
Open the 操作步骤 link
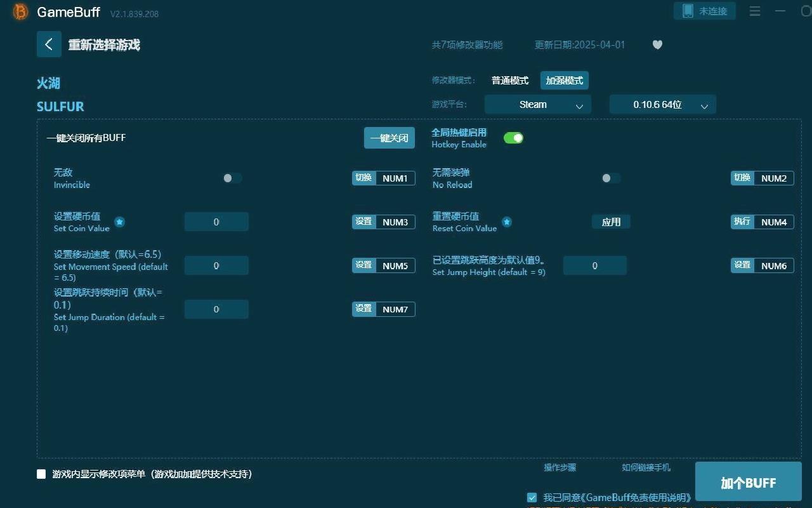tap(560, 467)
